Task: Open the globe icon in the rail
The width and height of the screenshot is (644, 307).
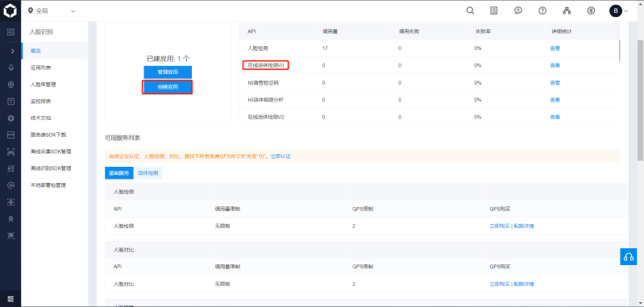Action: pos(11,85)
